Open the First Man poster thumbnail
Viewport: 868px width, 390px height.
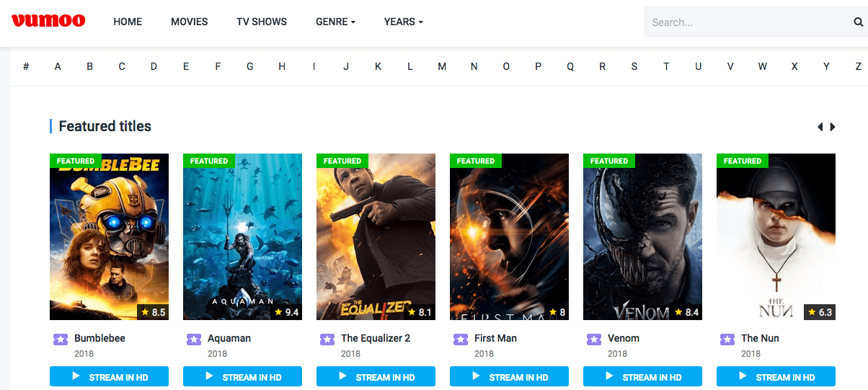[x=509, y=236]
